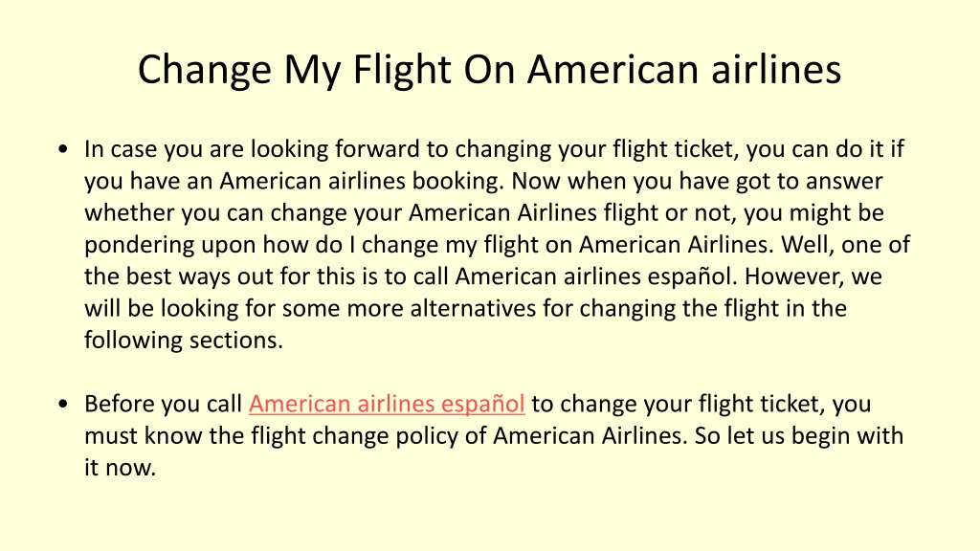This screenshot has height=551, width=980.
Task: Open the red American airlines español link
Action: [387, 404]
